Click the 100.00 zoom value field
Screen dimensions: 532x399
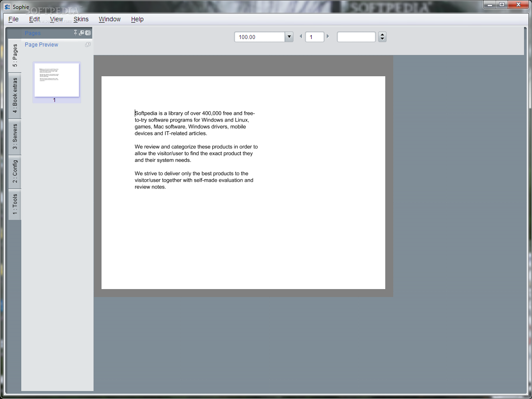259,37
